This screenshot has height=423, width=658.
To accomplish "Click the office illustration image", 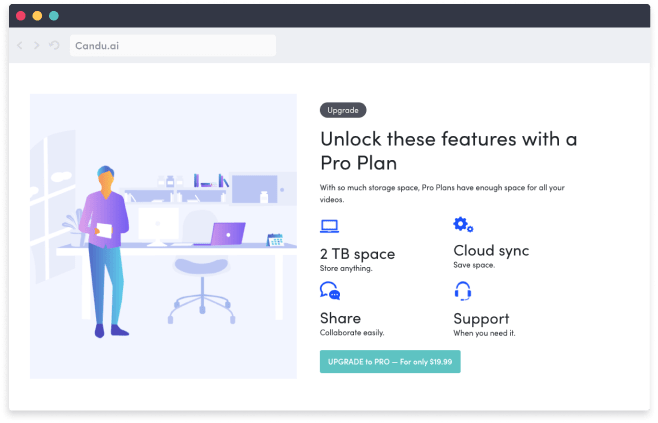I will (x=163, y=236).
